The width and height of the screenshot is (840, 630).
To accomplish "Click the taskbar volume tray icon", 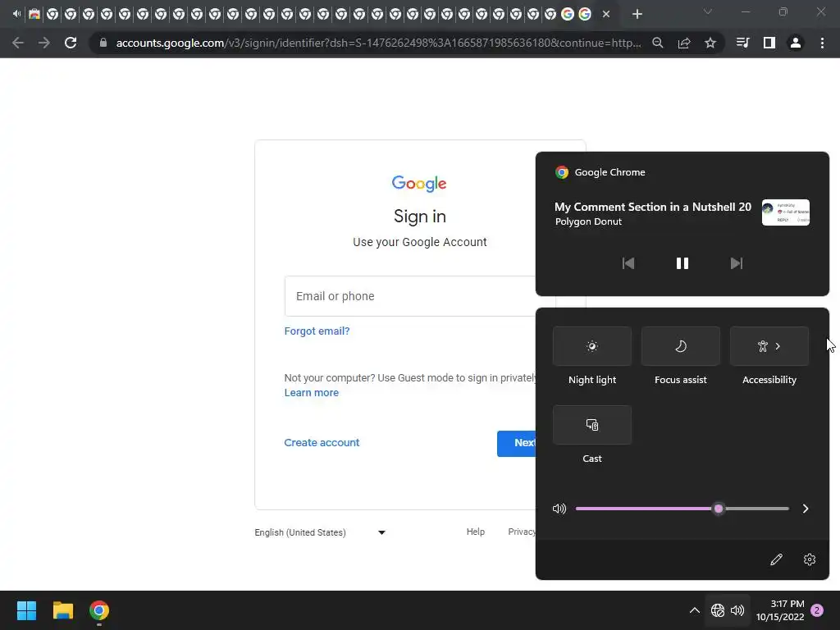I will point(737,610).
